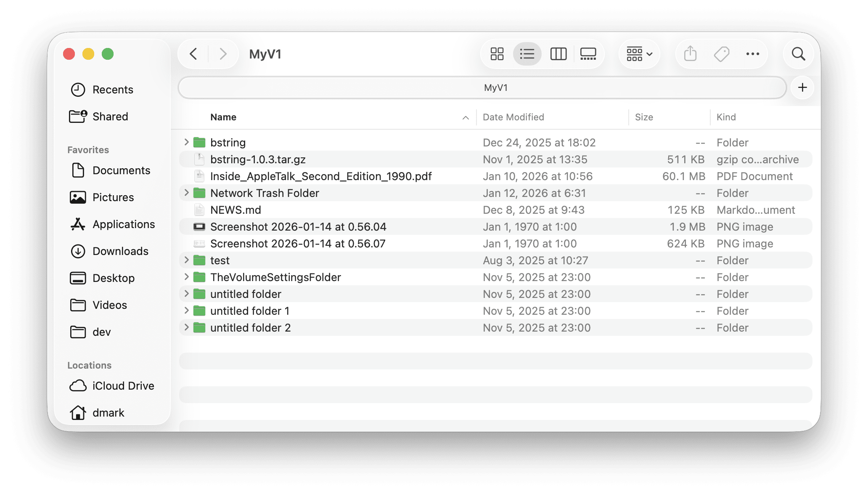
Task: Open the dmark home folder
Action: 108,412
